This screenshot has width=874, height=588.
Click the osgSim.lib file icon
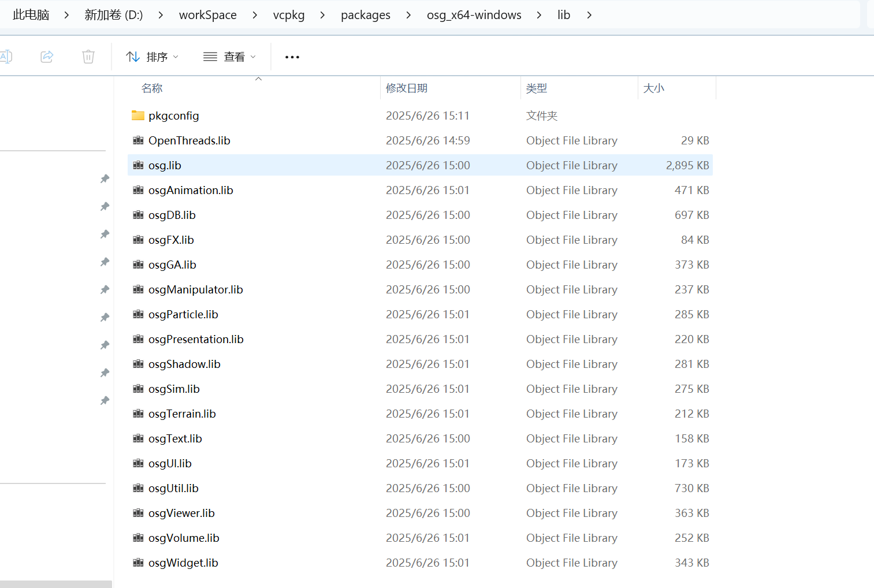(138, 389)
